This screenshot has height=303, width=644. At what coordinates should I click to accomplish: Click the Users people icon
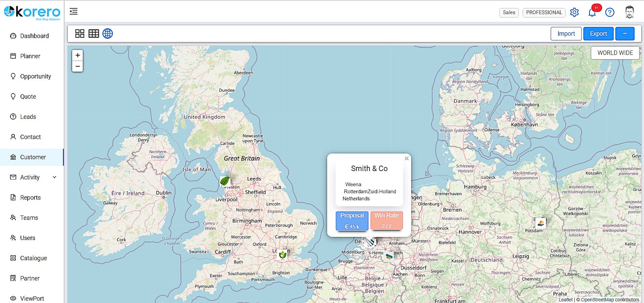coord(13,238)
